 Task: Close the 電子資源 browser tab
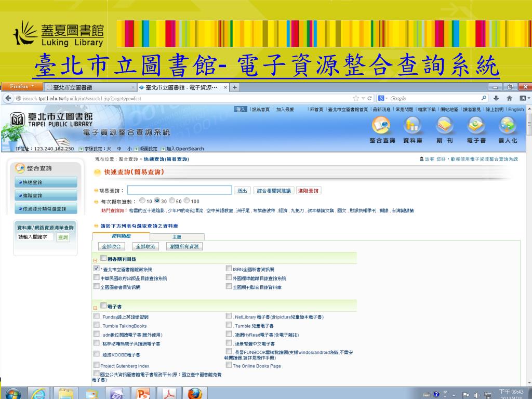(225, 87)
